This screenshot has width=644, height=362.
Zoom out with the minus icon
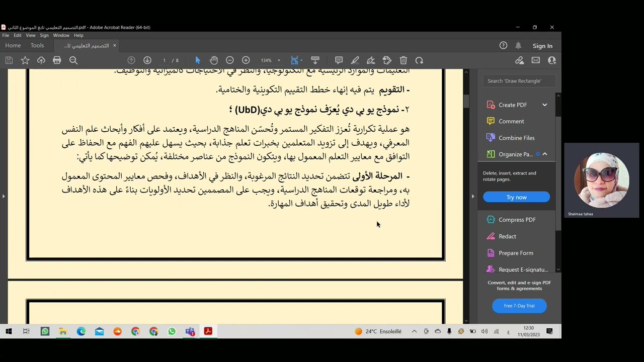click(230, 60)
